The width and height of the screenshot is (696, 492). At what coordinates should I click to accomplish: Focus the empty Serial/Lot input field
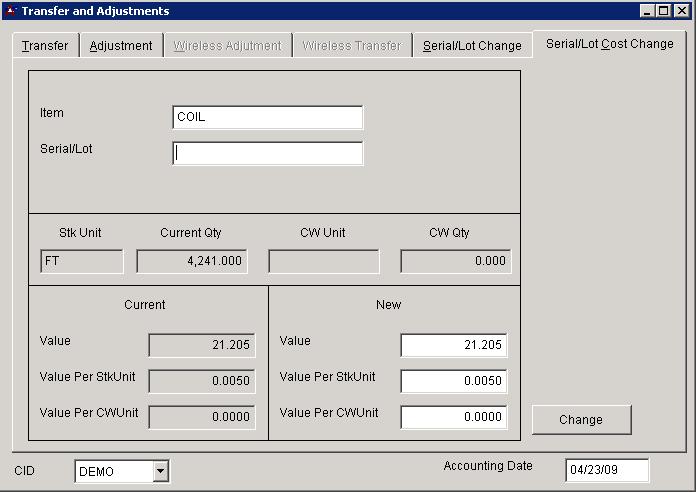(x=267, y=153)
